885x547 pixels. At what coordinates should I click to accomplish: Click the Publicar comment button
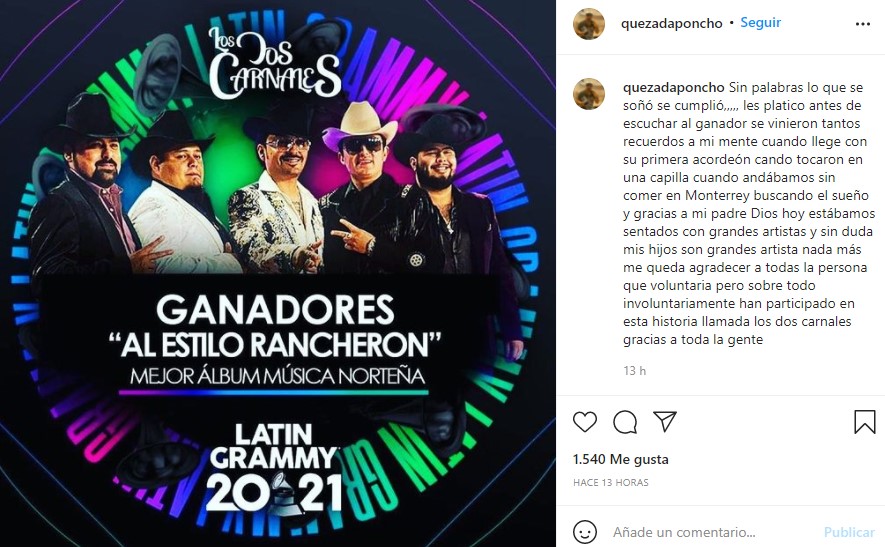849,532
